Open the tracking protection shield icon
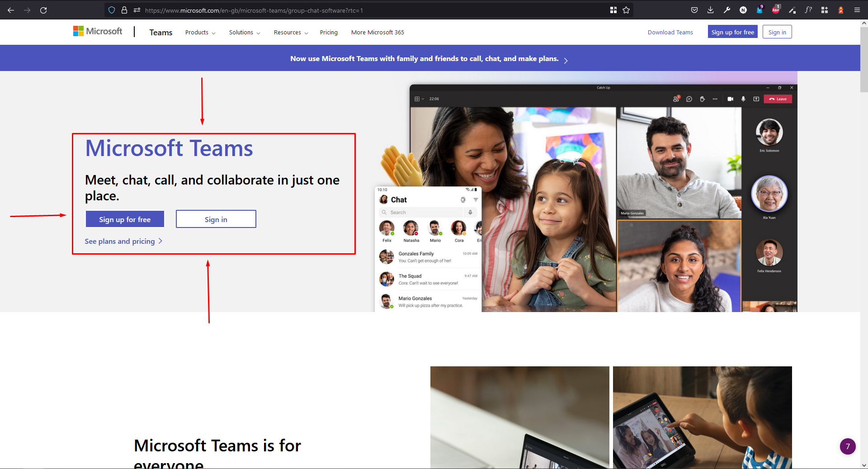 pos(112,10)
